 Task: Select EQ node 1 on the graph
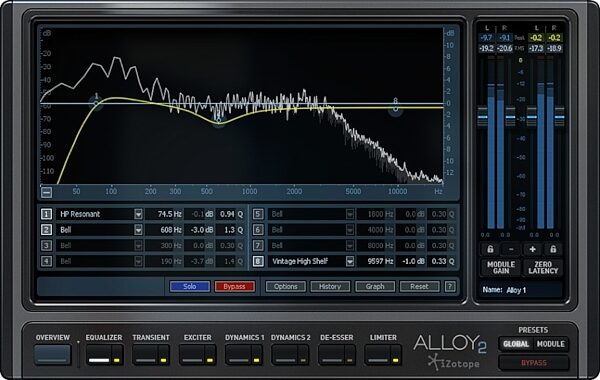pos(96,103)
